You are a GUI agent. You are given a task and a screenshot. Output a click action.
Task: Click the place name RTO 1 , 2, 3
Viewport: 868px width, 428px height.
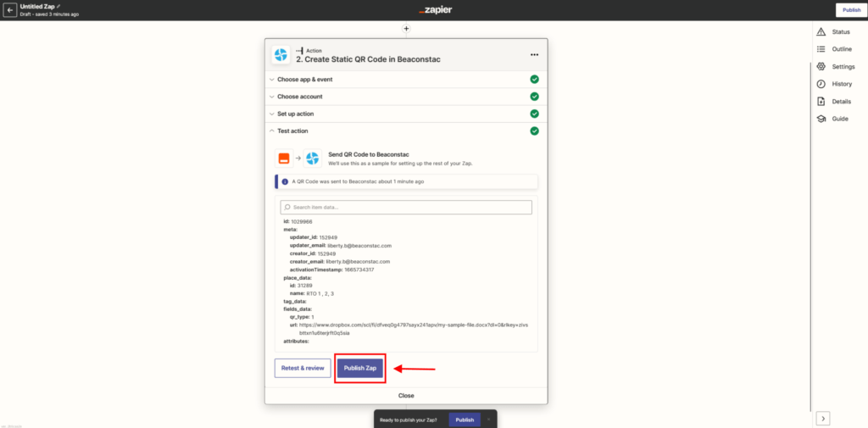click(321, 293)
